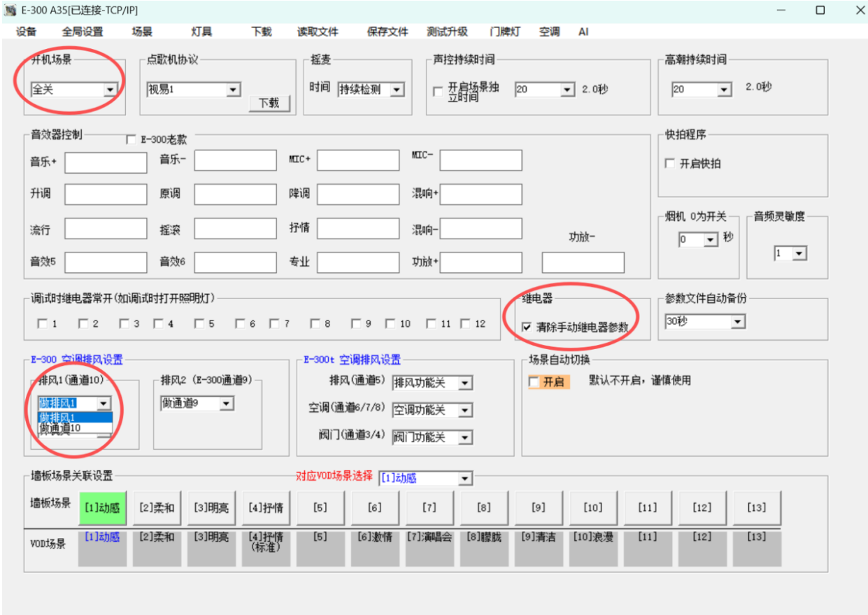Click the [2]柔和 wall panel button
868x615 pixels.
157,508
